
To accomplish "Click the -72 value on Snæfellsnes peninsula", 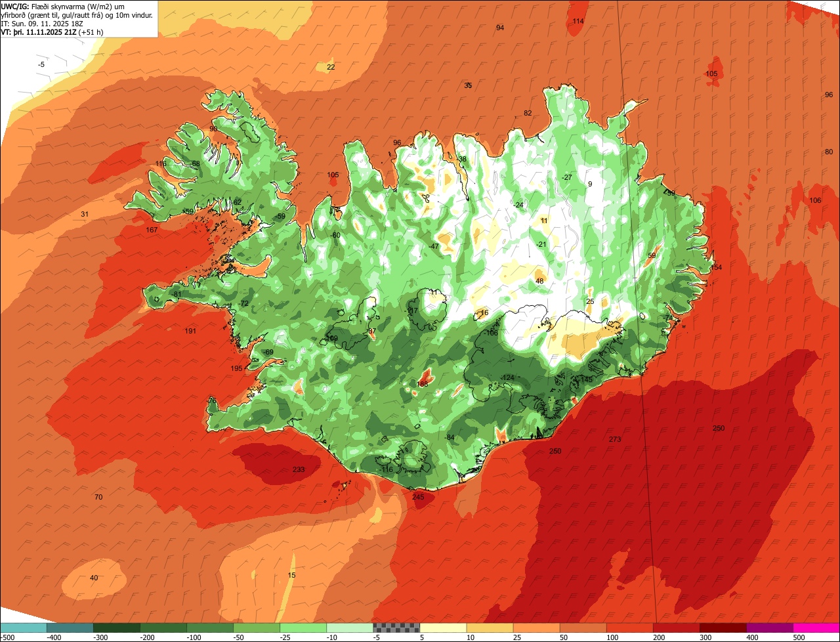I will [x=244, y=303].
